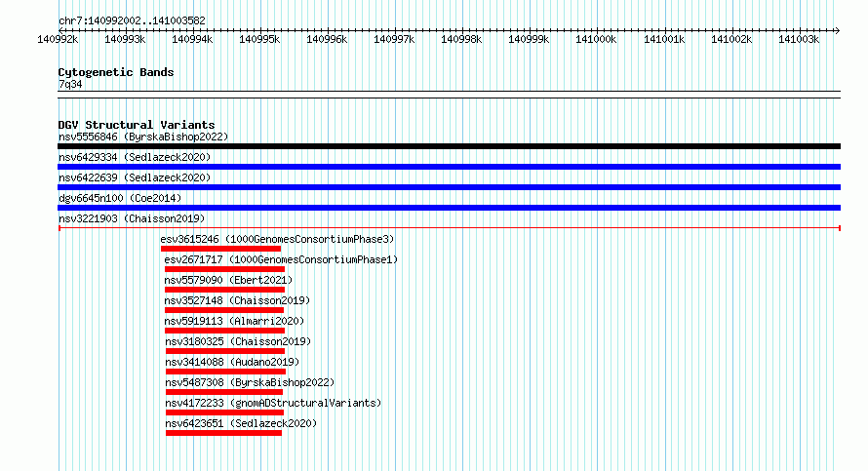Open esv3615246 (1000GenomesConsortiumPhase3) label
Image resolution: width=868 pixels, height=471 pixels.
277,239
